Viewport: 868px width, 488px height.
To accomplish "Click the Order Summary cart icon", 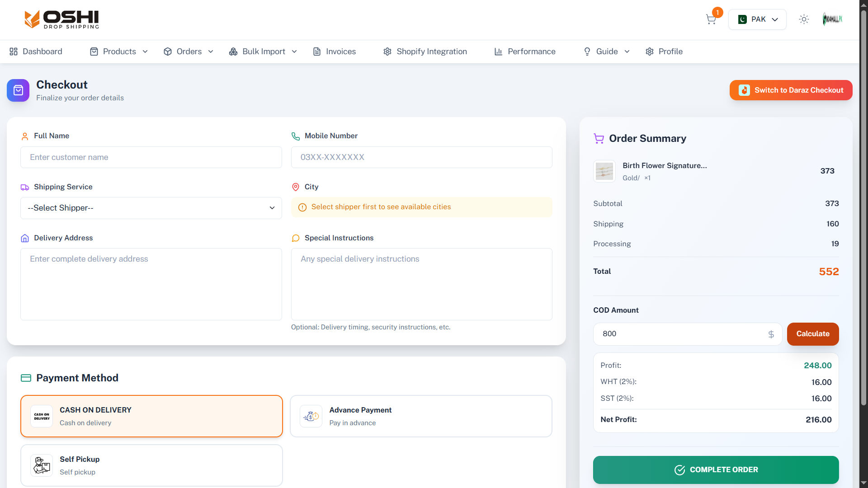I will 599,139.
